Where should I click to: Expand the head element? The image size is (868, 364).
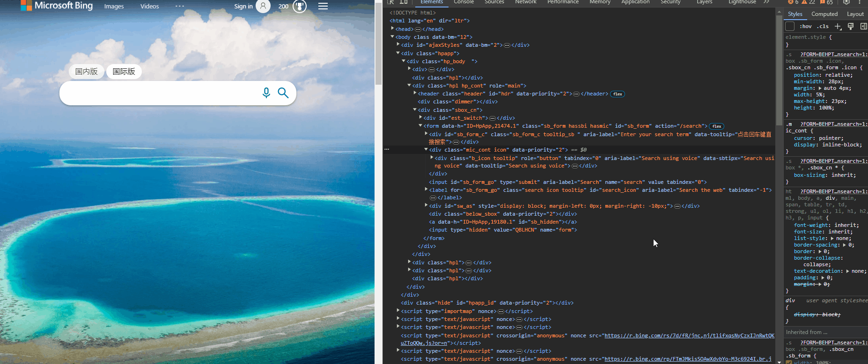tap(392, 29)
